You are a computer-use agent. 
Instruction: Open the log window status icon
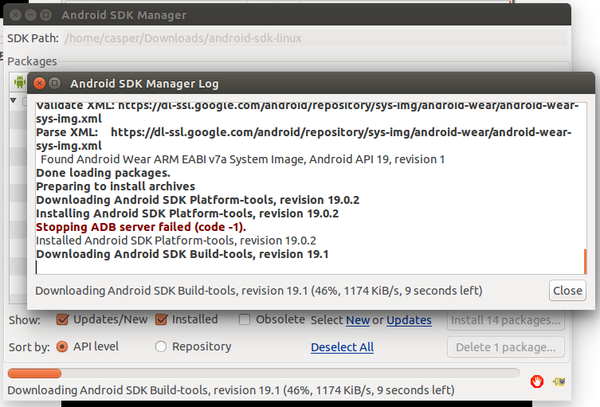[x=559, y=381]
